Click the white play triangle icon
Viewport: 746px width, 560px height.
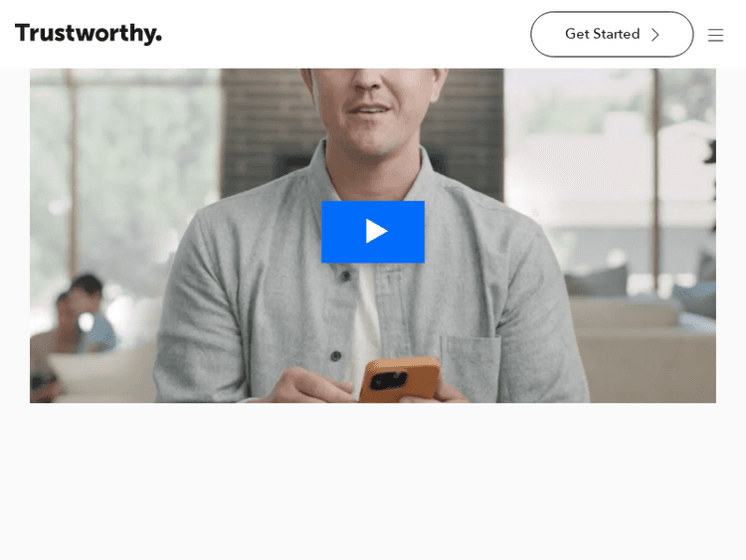point(376,231)
